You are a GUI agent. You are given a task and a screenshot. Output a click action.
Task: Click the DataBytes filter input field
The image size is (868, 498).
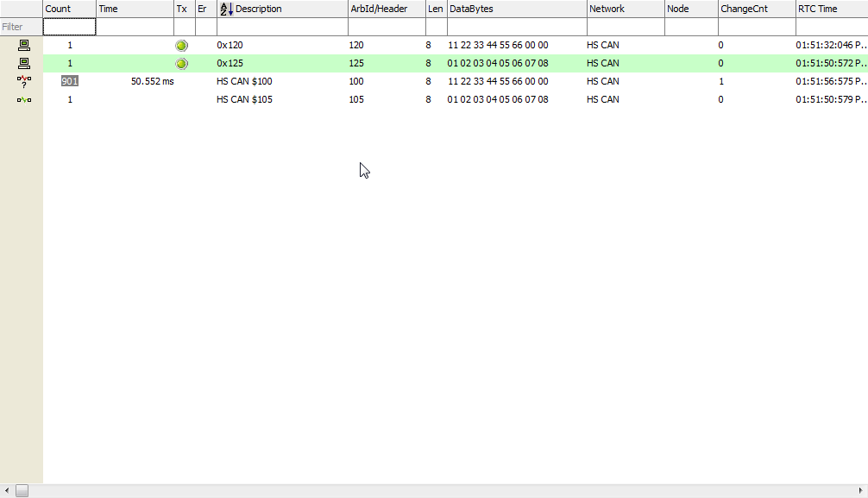pos(516,27)
